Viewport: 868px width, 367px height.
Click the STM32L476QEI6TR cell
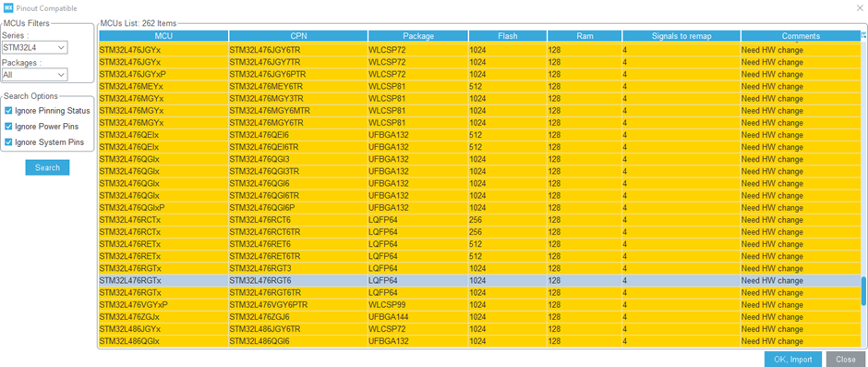[298, 147]
